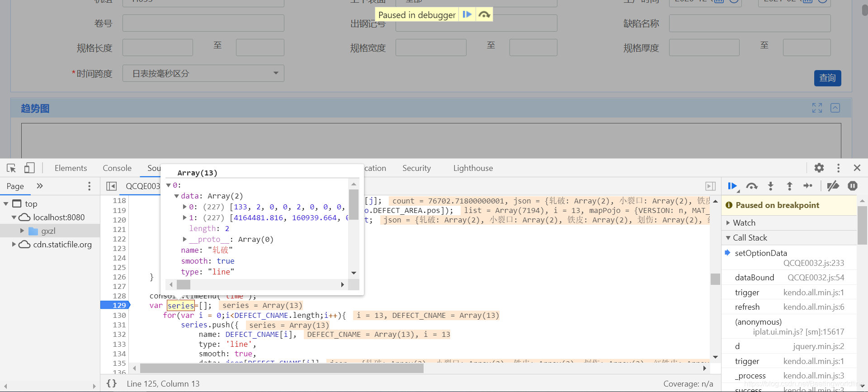Click the 缺陷名称 input field
This screenshot has width=868, height=392.
tap(750, 23)
